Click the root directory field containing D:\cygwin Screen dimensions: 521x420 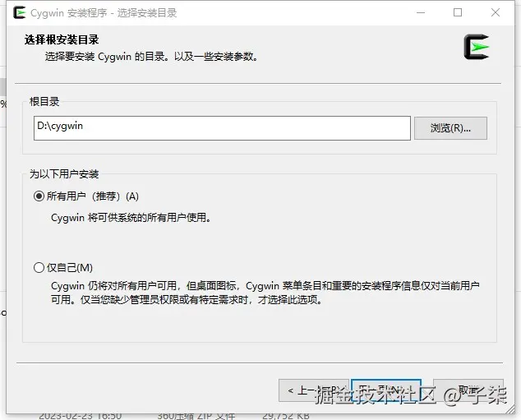[x=222, y=128]
